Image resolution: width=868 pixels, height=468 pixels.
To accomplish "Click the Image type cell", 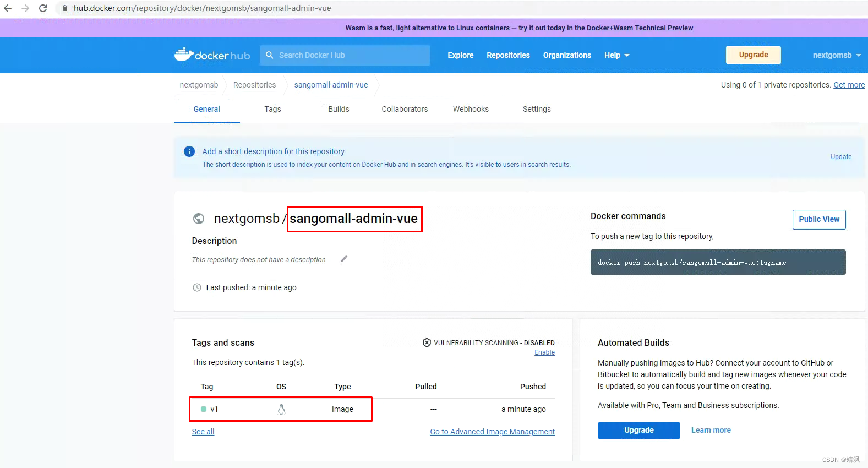I will point(342,409).
